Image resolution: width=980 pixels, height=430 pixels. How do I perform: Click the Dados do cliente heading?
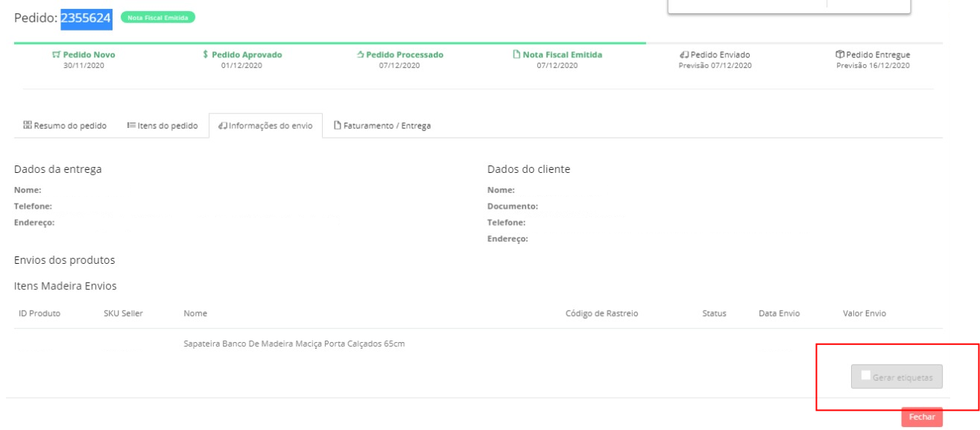click(x=528, y=169)
